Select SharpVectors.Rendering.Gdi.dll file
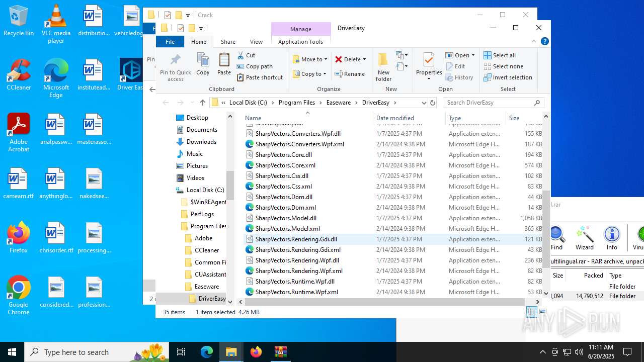Viewport: 644px width, 362px height. click(296, 239)
